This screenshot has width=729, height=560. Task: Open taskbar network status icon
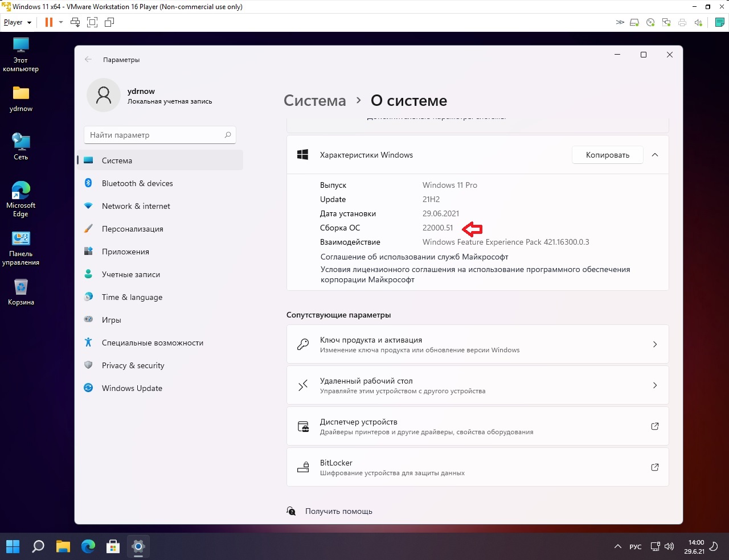[x=656, y=546]
